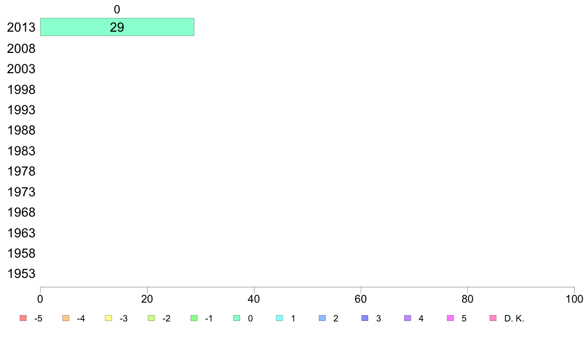The image size is (588, 364).
Task: Click the 0 mint legend swatch
Action: click(237, 318)
